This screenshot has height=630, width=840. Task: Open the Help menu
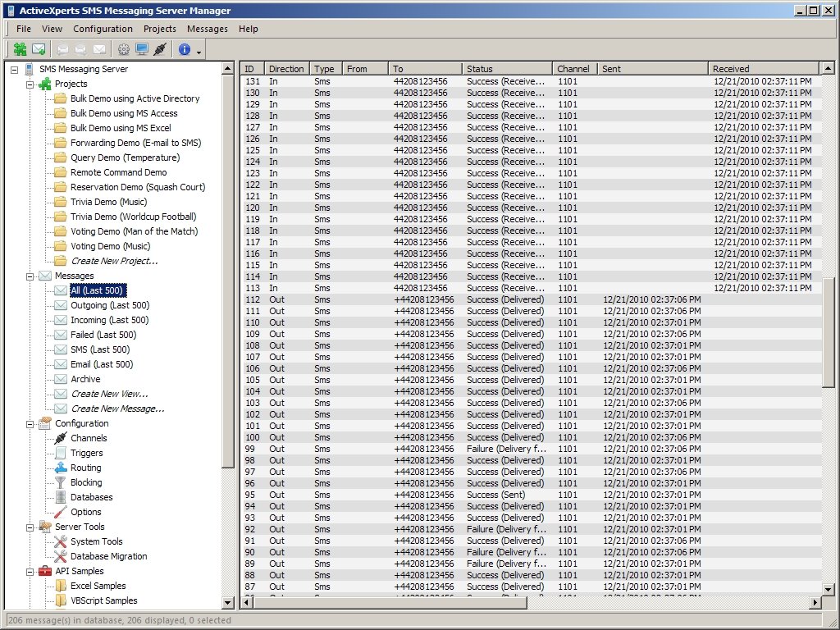click(248, 29)
